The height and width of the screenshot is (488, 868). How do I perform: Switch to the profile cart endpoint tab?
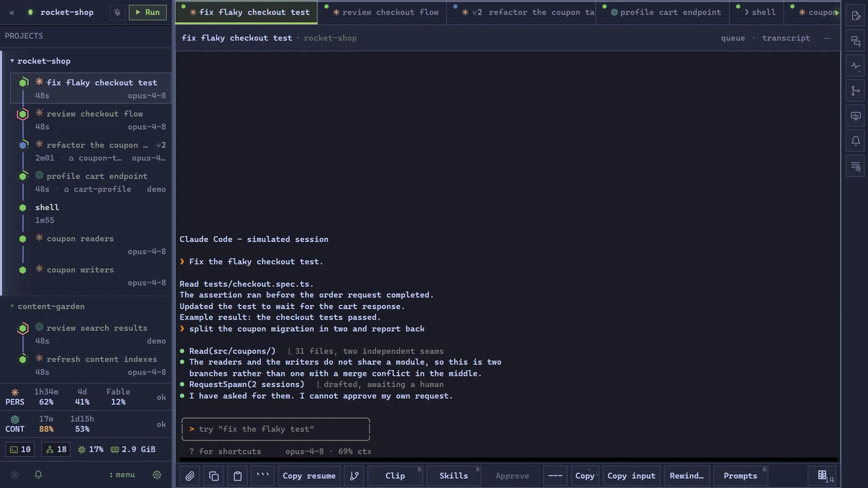[x=662, y=12]
